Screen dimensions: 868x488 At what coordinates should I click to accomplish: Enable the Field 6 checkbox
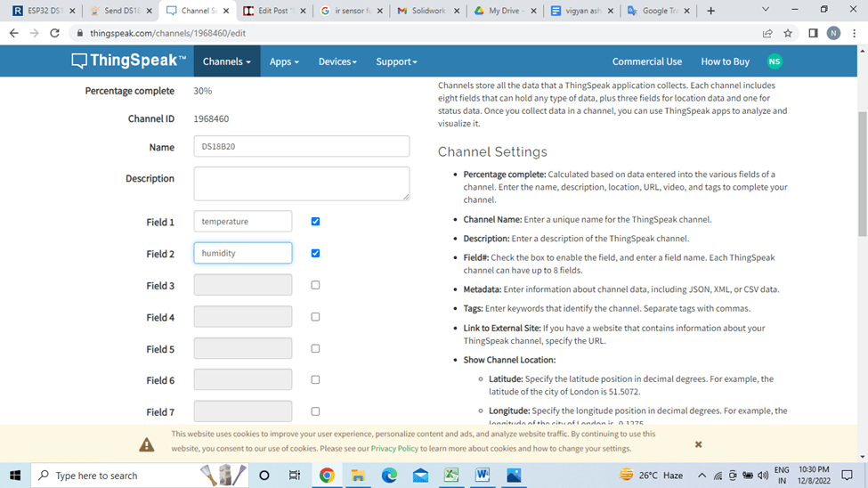315,380
